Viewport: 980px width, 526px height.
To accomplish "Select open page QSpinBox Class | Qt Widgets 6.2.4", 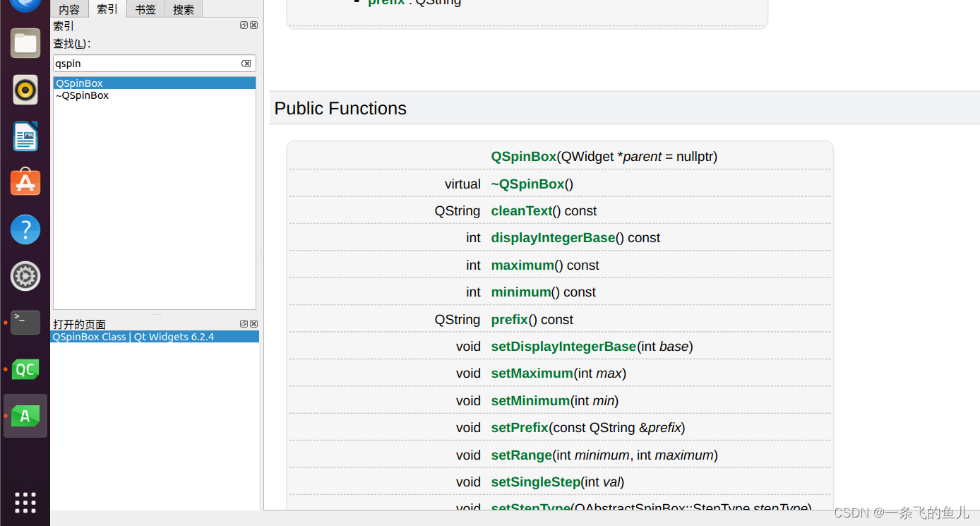I will click(155, 337).
